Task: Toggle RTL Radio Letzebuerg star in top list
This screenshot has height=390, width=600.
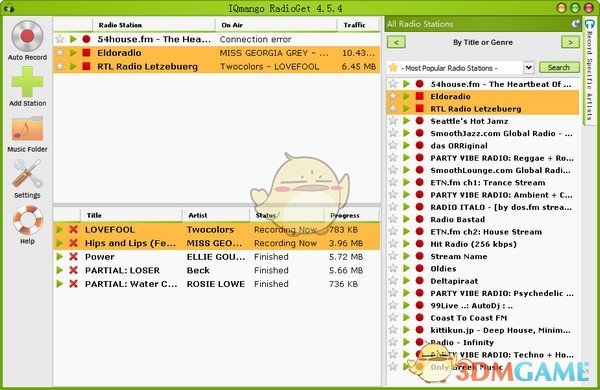Action: (60, 66)
